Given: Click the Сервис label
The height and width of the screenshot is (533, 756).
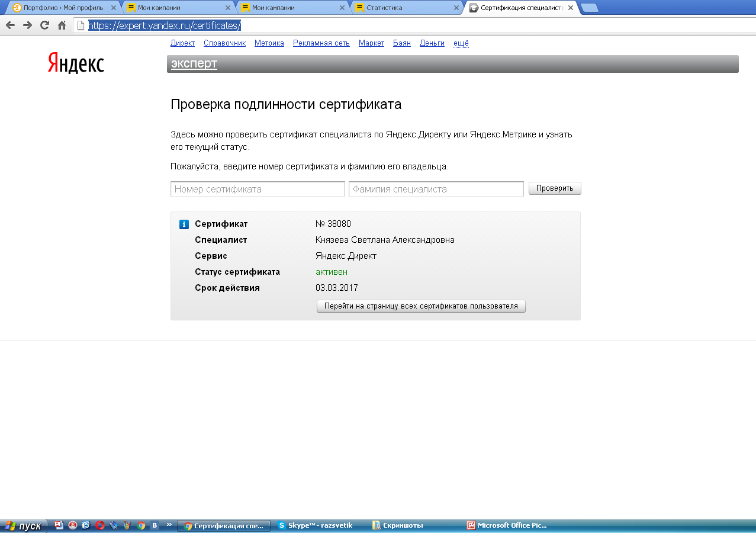Looking at the screenshot, I should (211, 256).
